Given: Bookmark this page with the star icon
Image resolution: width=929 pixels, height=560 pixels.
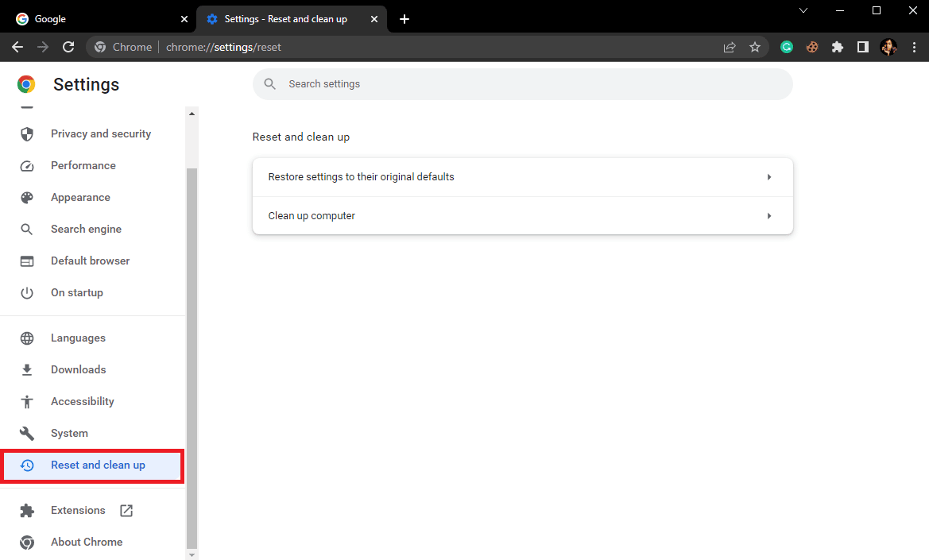Looking at the screenshot, I should coord(755,47).
